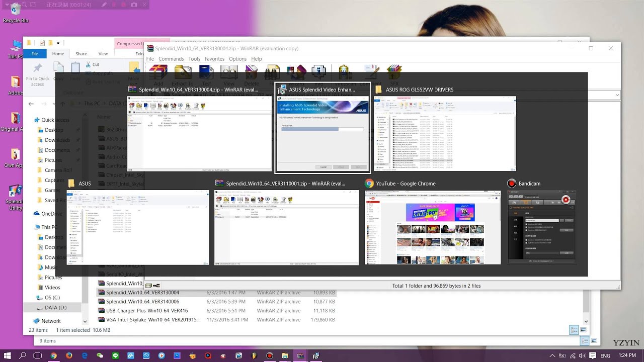Click WinRAR View toolbar icon
The image size is (644, 362).
229,75
